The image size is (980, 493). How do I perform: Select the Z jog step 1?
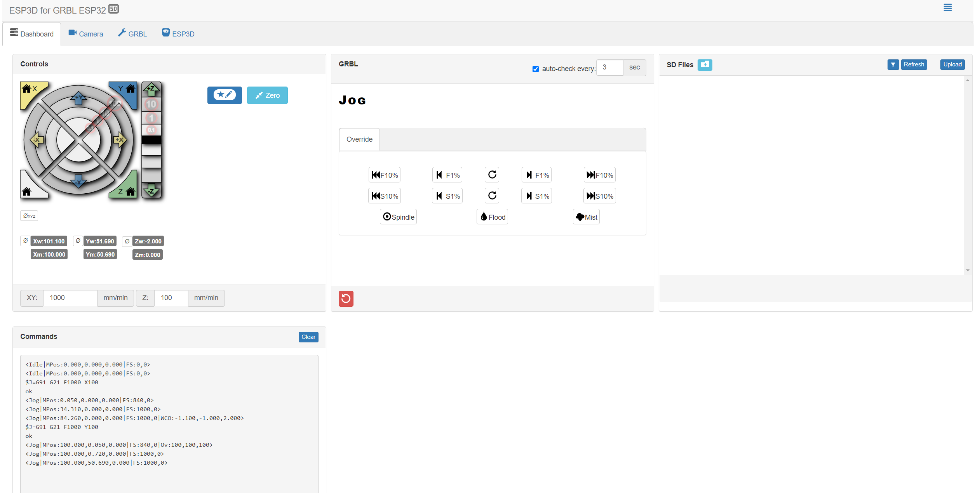[x=151, y=118]
